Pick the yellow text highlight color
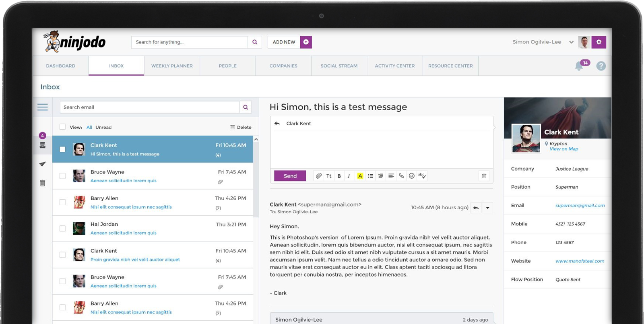644x324 pixels. (x=360, y=176)
